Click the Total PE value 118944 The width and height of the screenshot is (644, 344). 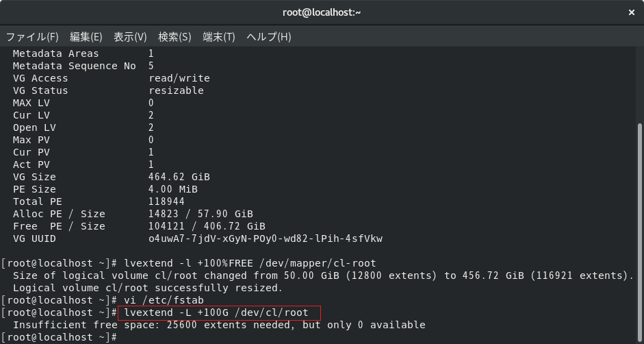[166, 201]
